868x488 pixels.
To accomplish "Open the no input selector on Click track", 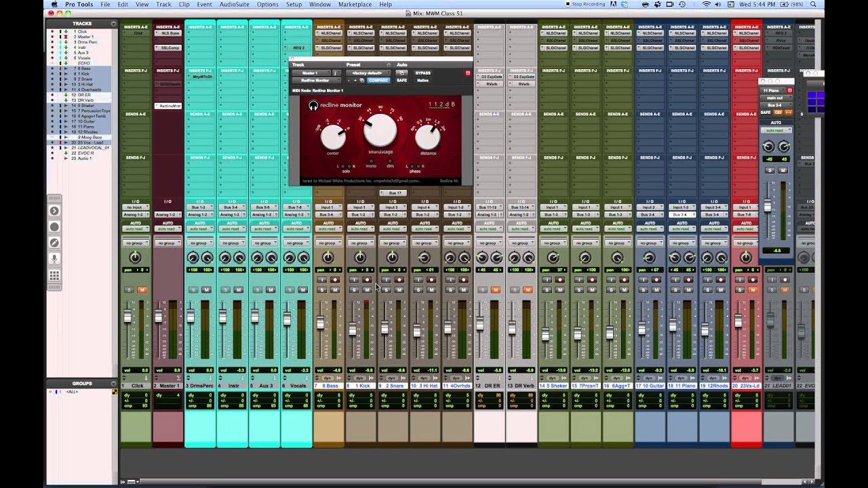I will [x=136, y=207].
